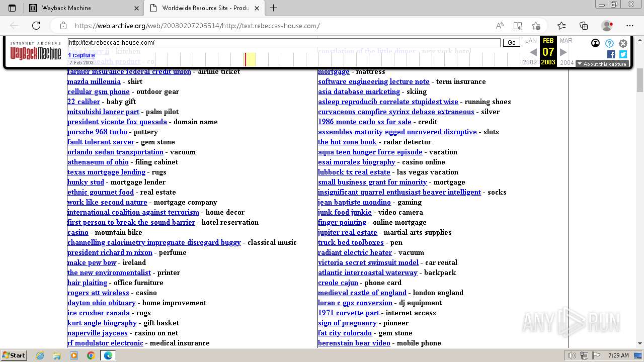Viewport: 644px width, 362px height.
Task: Open mazda millennia link
Action: pos(94,81)
